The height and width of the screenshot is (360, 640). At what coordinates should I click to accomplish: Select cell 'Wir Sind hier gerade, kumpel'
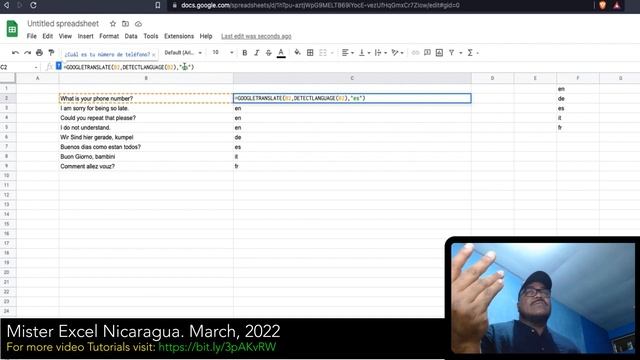point(146,137)
